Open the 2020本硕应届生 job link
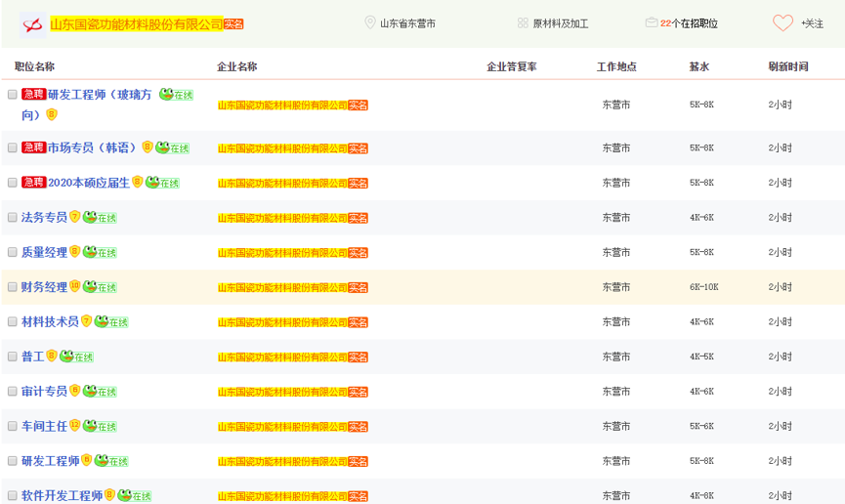845x504 pixels. tap(89, 183)
